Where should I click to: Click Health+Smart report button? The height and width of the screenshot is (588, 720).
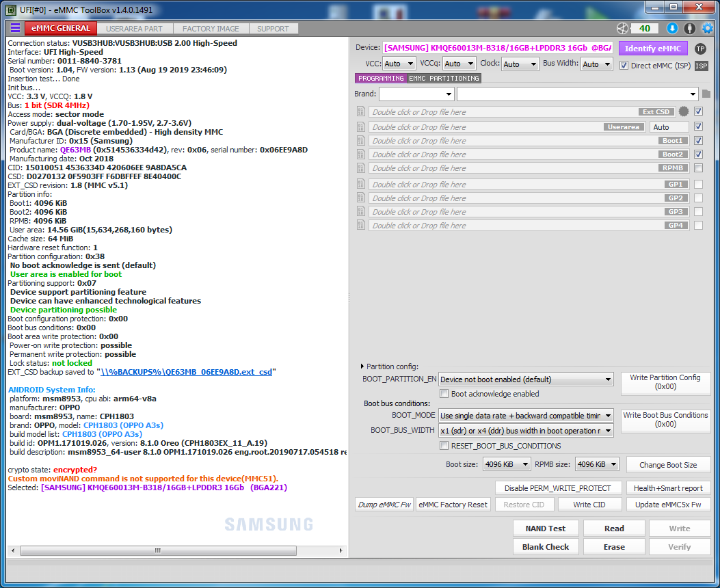(x=668, y=488)
